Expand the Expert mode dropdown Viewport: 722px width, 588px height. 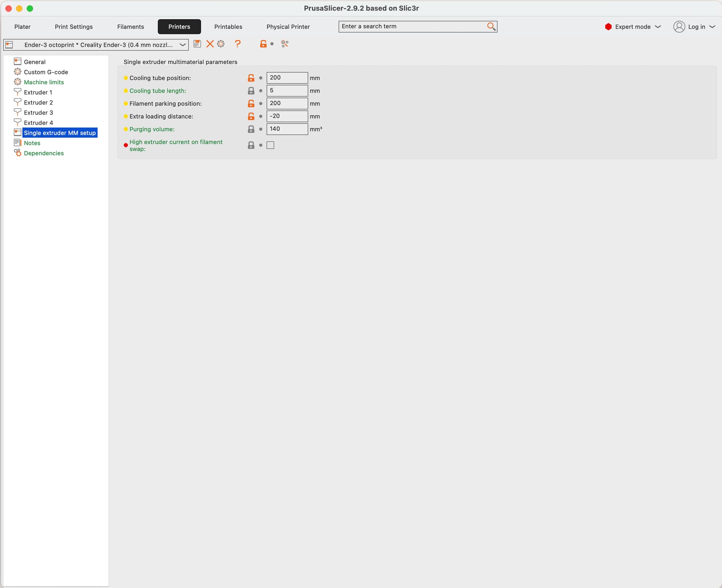pos(658,27)
